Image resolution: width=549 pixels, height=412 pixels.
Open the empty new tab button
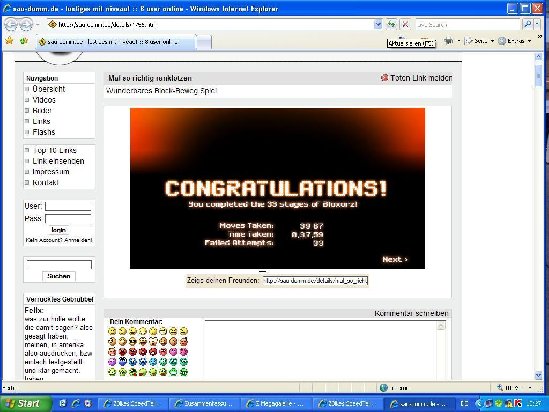pyautogui.click(x=203, y=42)
